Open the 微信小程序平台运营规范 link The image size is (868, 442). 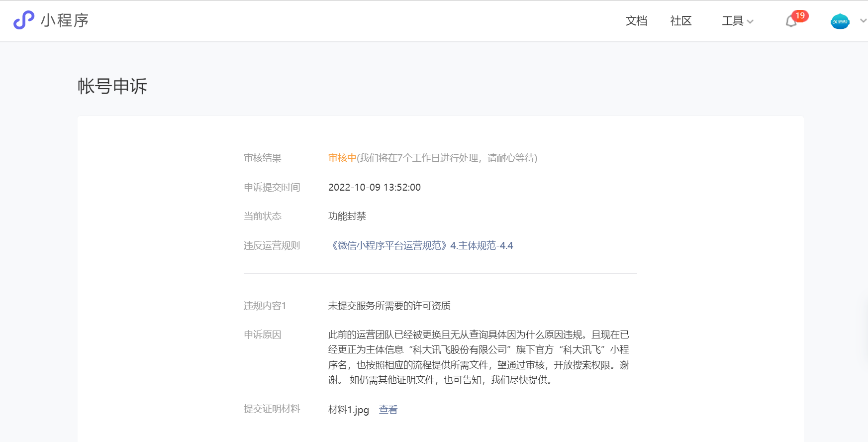click(421, 245)
